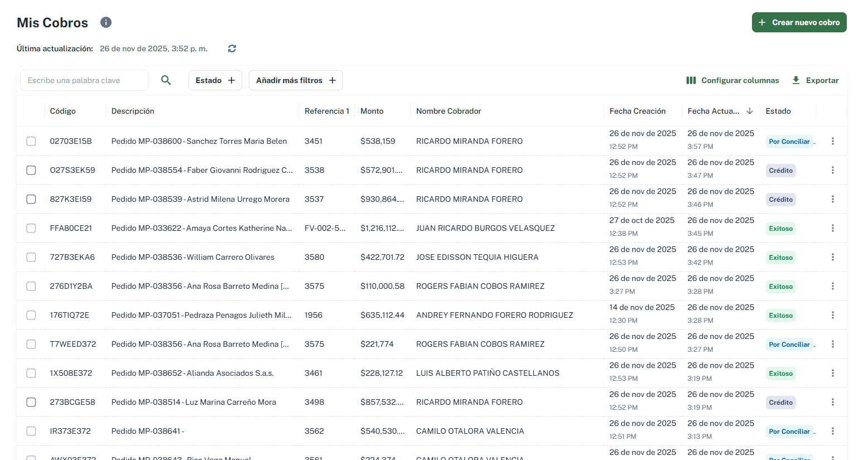868x460 pixels.
Task: Sort the table by Monto column header
Action: coord(372,111)
